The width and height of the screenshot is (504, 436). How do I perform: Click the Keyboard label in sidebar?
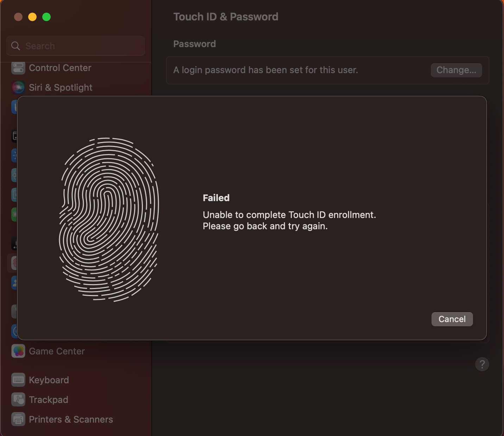pos(49,380)
